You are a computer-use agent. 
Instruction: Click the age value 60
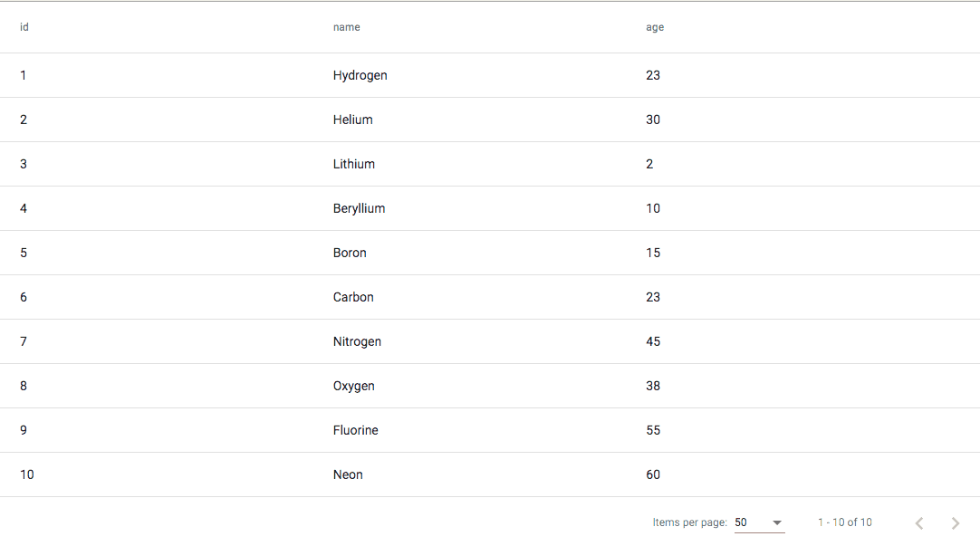[653, 474]
